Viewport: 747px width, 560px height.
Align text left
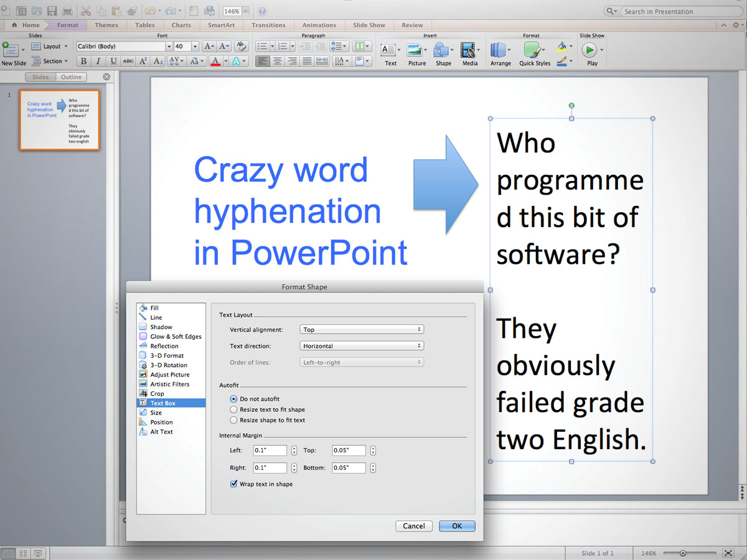tap(262, 61)
